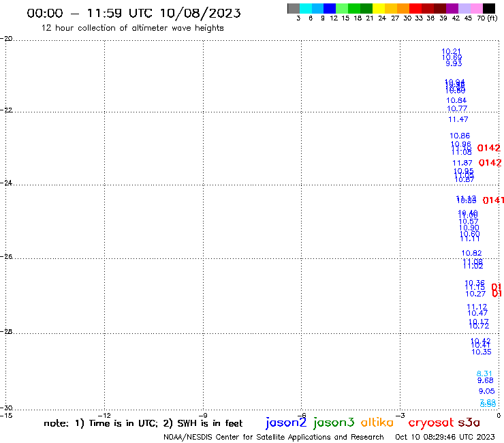The image size is (504, 443).
Task: Click the '24' label under the legend
Action: click(x=382, y=18)
